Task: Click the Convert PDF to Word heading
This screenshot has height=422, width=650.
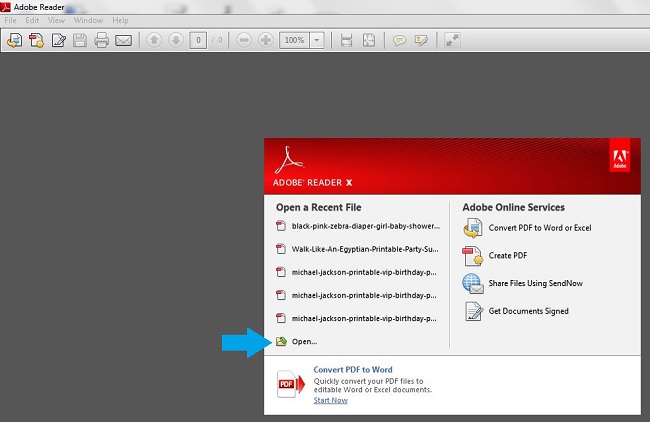Action: click(x=353, y=369)
